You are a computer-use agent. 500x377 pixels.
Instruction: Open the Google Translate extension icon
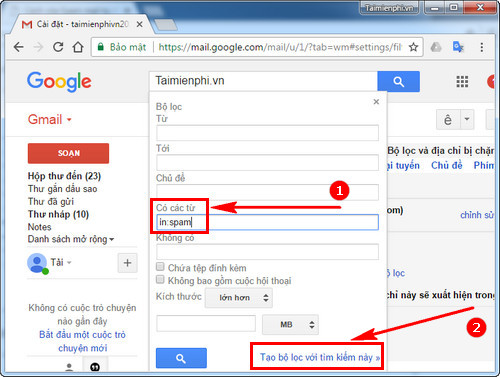click(458, 47)
